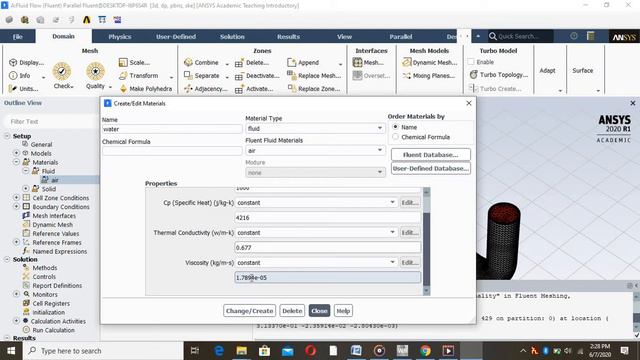This screenshot has width=640, height=360.
Task: Click the Chemical Formula input field
Action: (172, 151)
